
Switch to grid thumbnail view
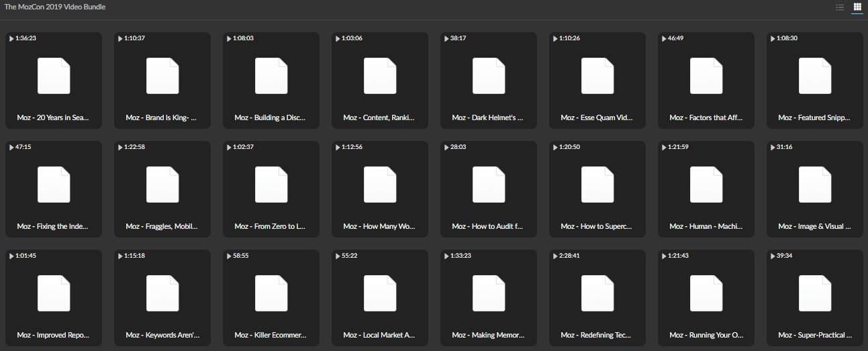tap(857, 7)
